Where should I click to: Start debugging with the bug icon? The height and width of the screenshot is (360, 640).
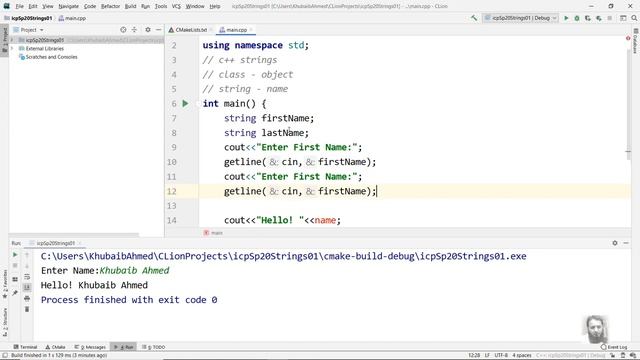coord(577,18)
